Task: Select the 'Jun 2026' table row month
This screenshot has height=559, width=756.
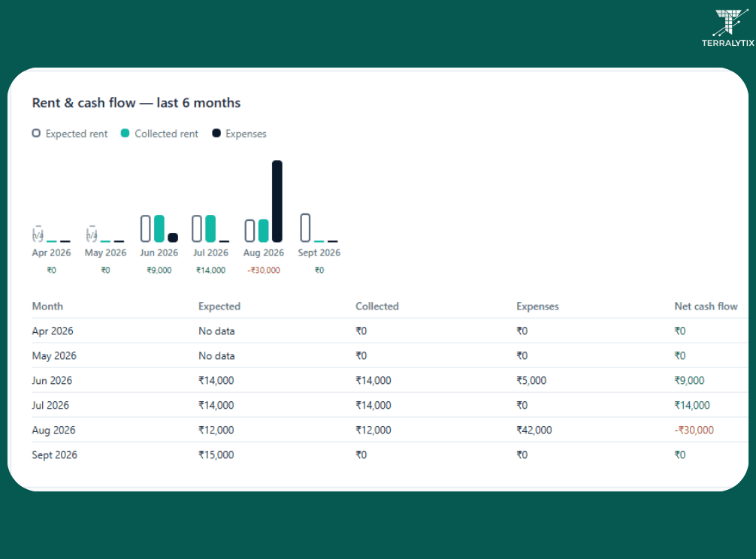Action: point(52,380)
